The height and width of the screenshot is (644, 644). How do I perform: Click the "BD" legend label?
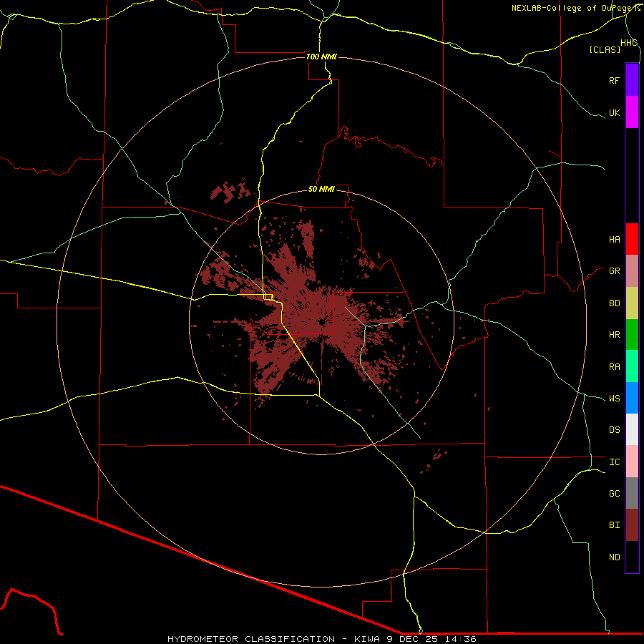pyautogui.click(x=614, y=303)
